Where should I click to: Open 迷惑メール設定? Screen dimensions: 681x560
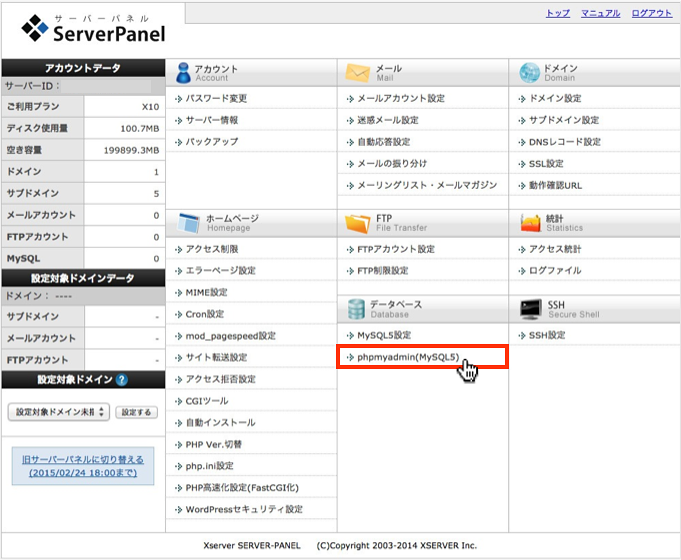(388, 120)
